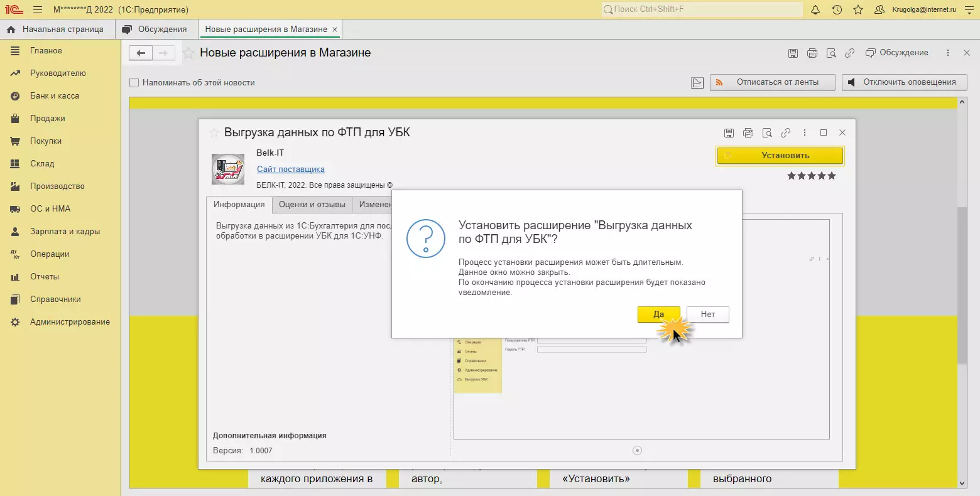
Task: Click the Belk-IT extension logo image
Action: 228,170
